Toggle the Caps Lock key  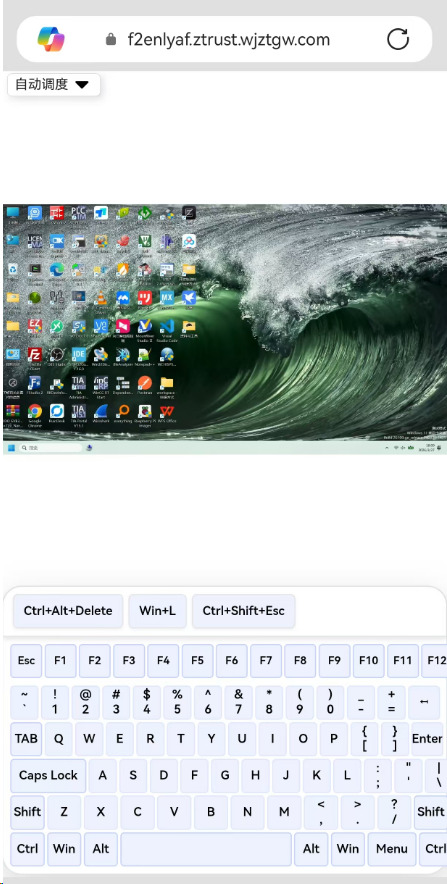[x=48, y=776]
